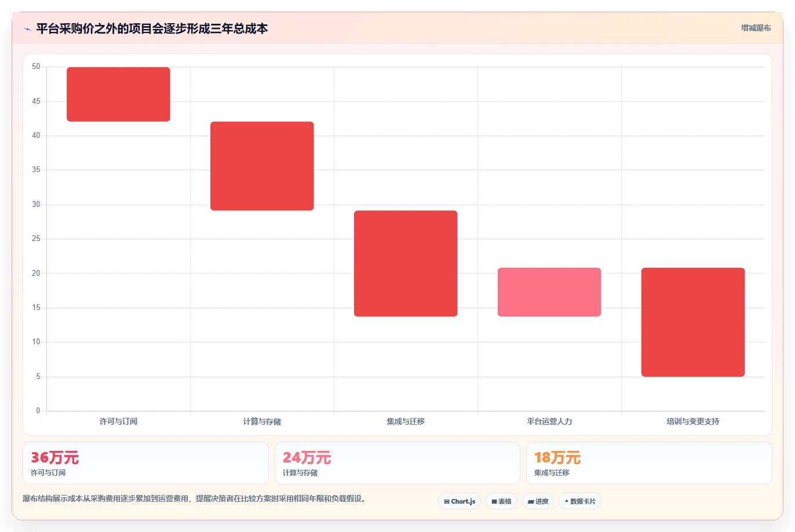Open the 36万元 许可与订阅 data card

point(145,463)
